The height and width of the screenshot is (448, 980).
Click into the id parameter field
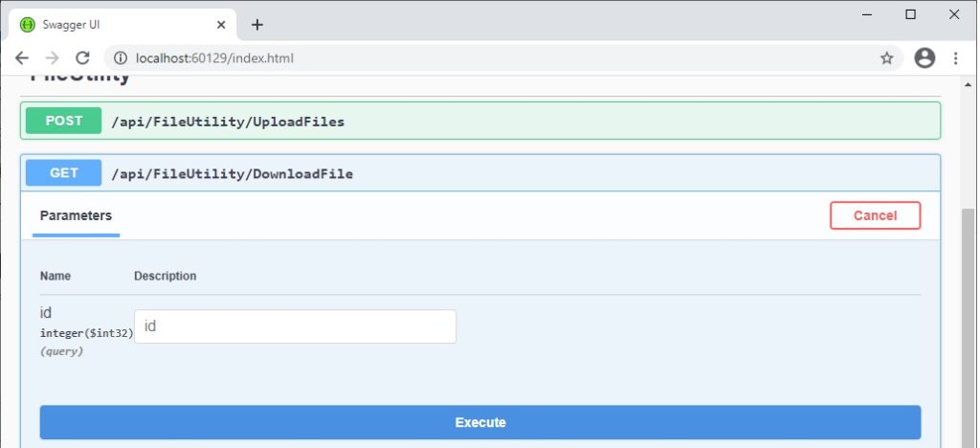click(295, 326)
